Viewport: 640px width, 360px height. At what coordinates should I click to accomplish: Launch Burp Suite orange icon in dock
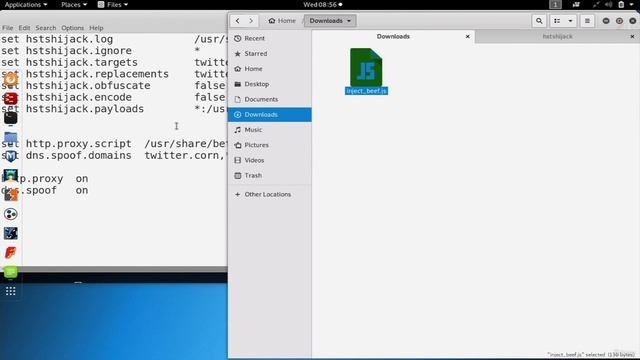tap(11, 195)
